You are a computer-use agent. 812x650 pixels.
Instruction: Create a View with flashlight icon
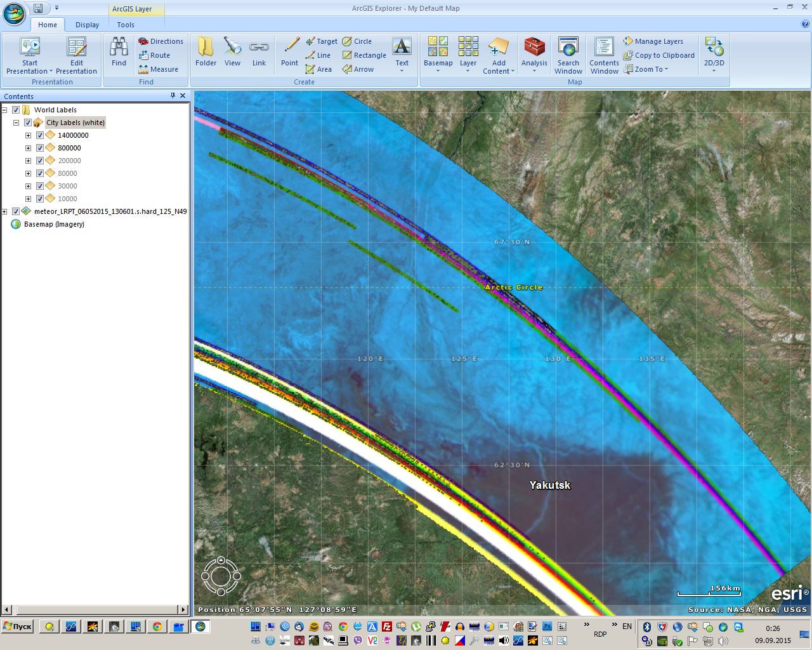tap(233, 51)
